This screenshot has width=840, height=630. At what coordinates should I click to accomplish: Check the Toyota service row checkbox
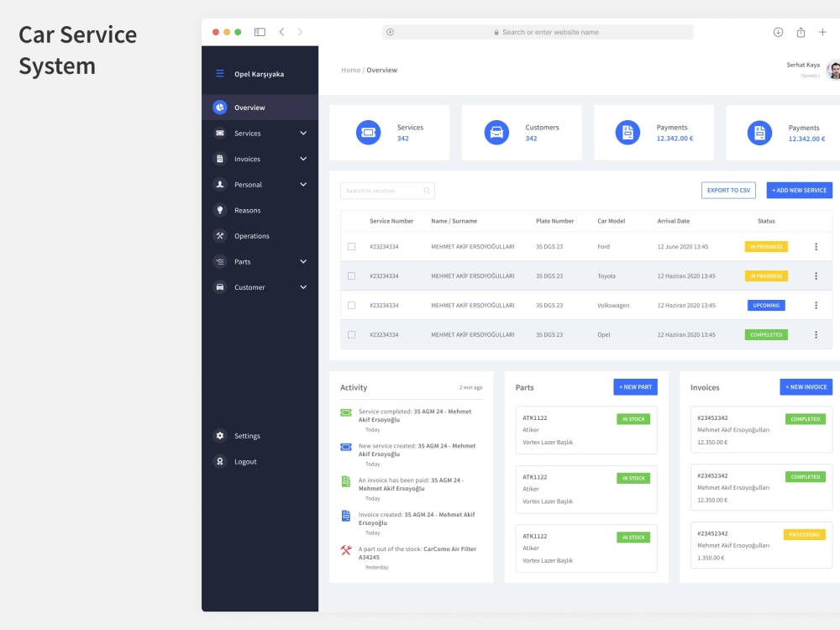point(351,276)
